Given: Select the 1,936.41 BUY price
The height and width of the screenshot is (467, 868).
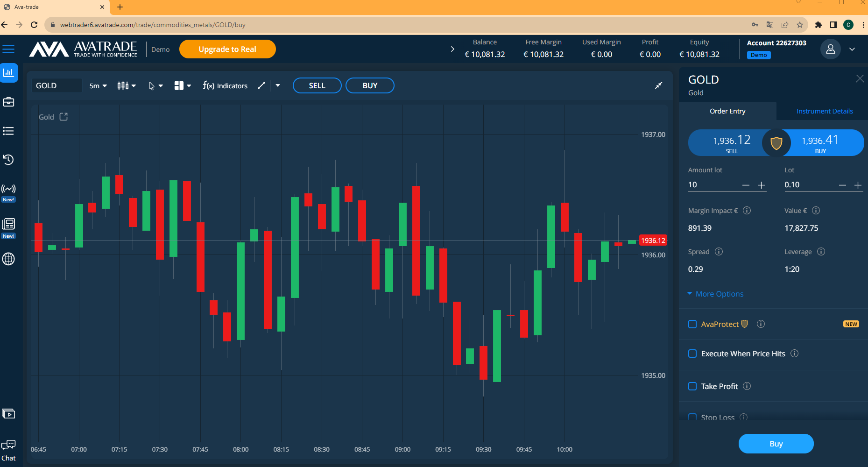Looking at the screenshot, I should [824, 143].
